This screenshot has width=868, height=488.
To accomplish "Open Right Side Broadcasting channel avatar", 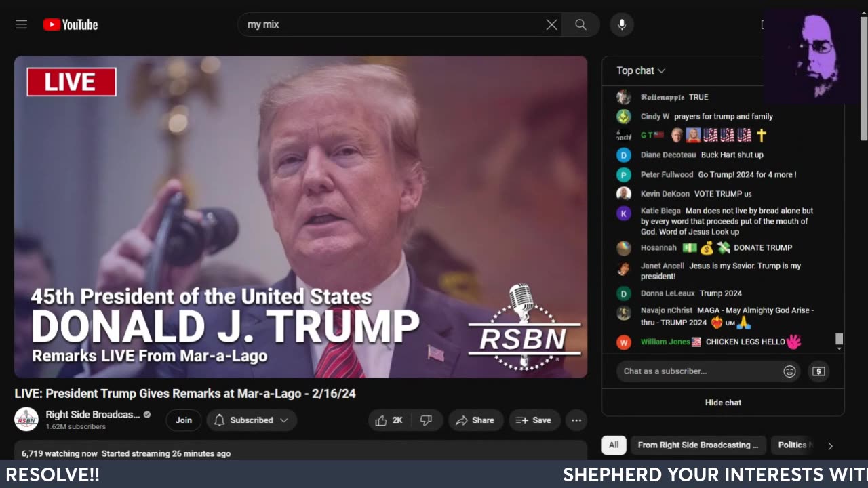I will click(x=26, y=420).
